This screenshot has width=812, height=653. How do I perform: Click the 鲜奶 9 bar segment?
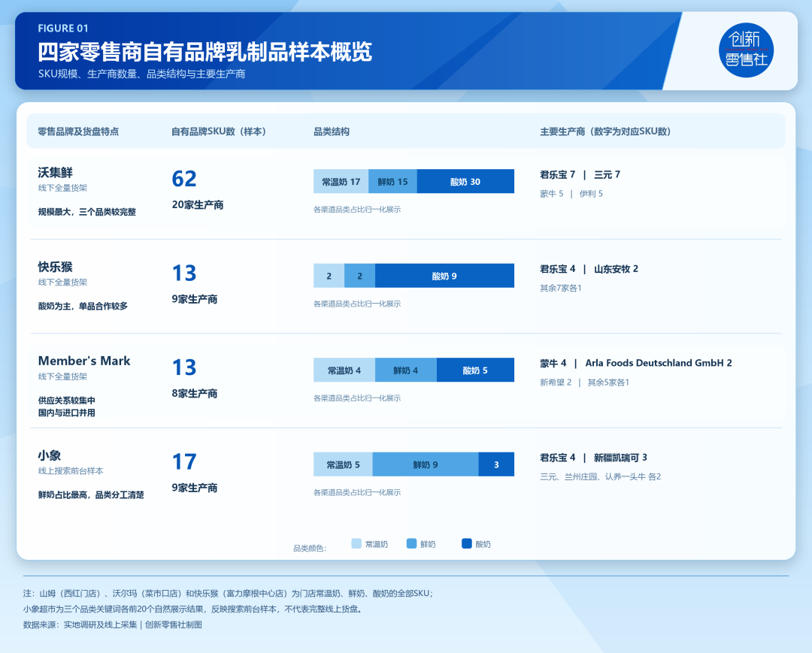click(426, 464)
